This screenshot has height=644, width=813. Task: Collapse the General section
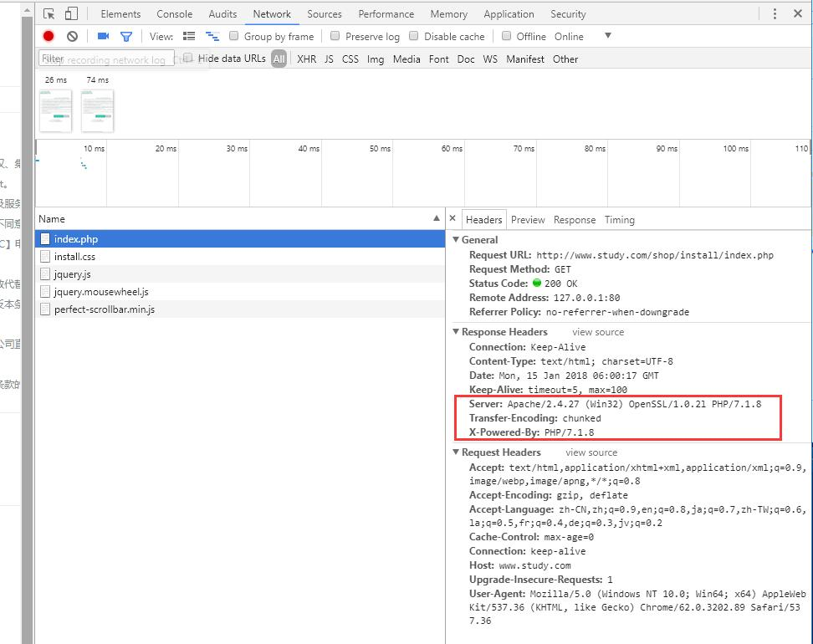click(x=456, y=239)
